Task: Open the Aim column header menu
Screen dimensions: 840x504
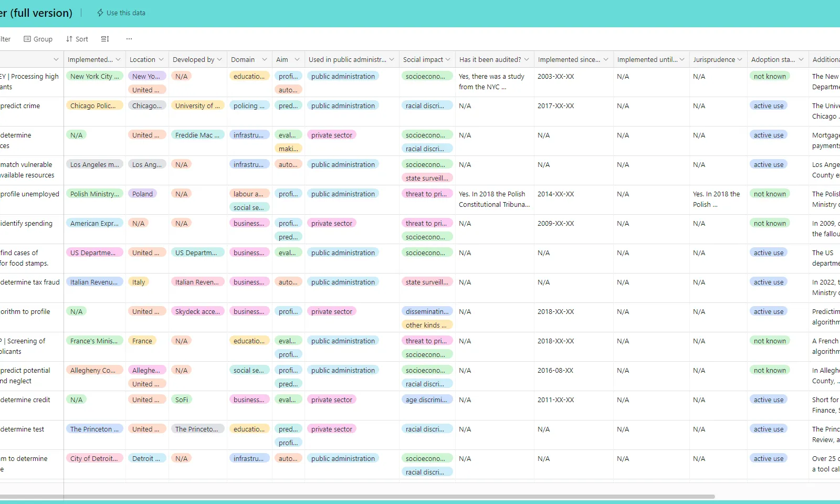Action: pos(297,60)
